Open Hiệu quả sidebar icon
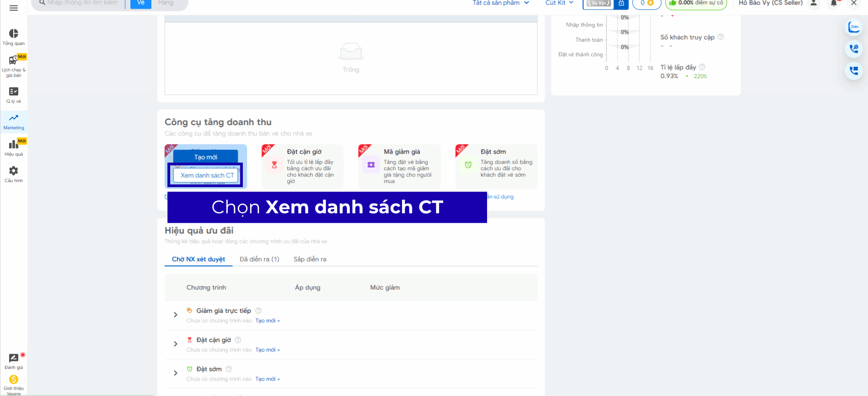The image size is (868, 396). click(x=14, y=148)
